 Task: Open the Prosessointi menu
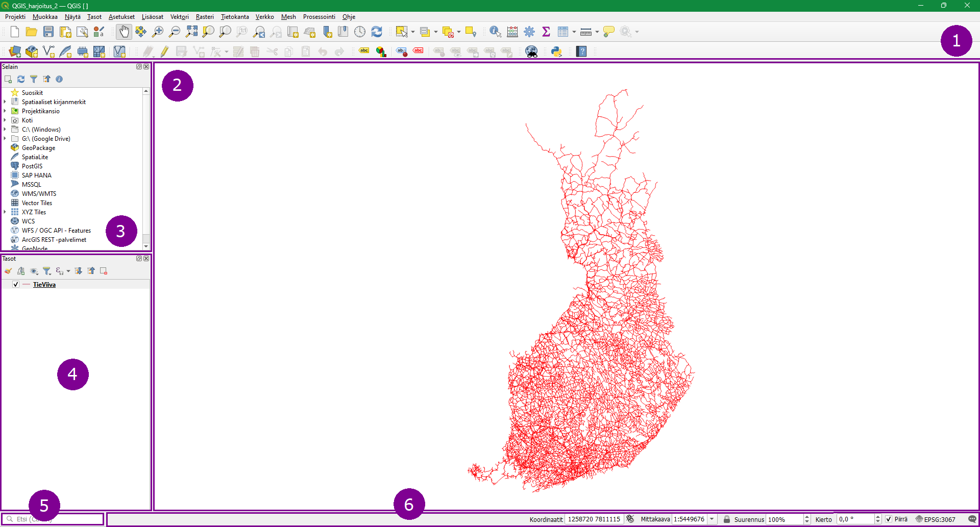tap(319, 17)
